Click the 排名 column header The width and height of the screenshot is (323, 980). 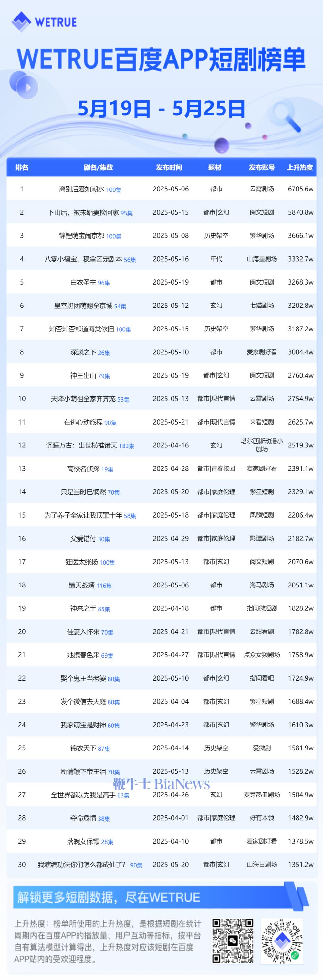point(22,167)
